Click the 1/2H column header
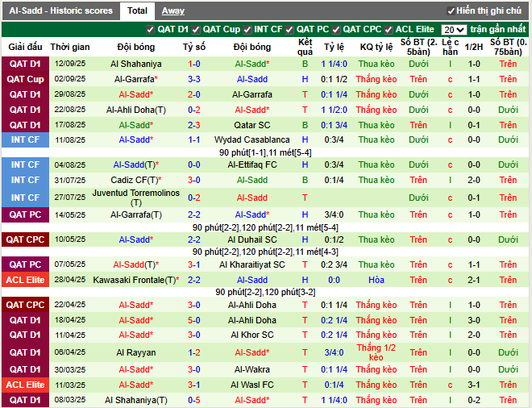The image size is (532, 408). click(474, 47)
